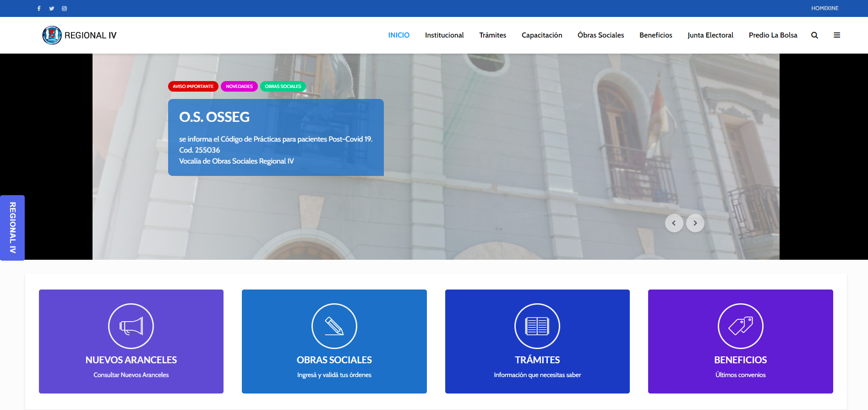Click the Regional IV logo emblem
Viewport: 868px width, 410px height.
pyautogui.click(x=52, y=35)
